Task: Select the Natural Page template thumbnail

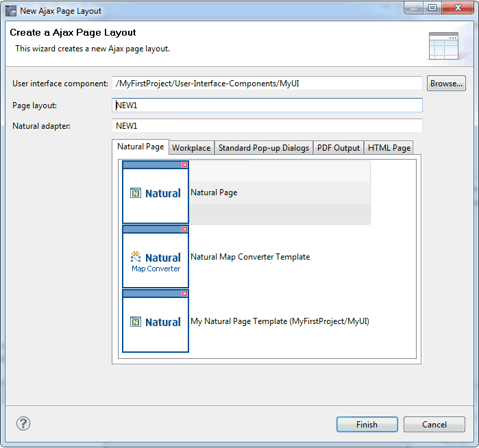Action: (156, 192)
